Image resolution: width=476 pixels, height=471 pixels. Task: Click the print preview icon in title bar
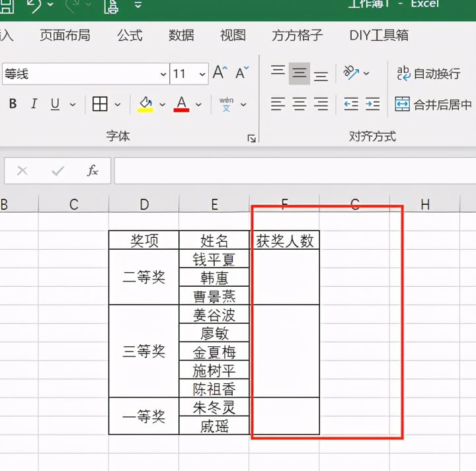[111, 6]
